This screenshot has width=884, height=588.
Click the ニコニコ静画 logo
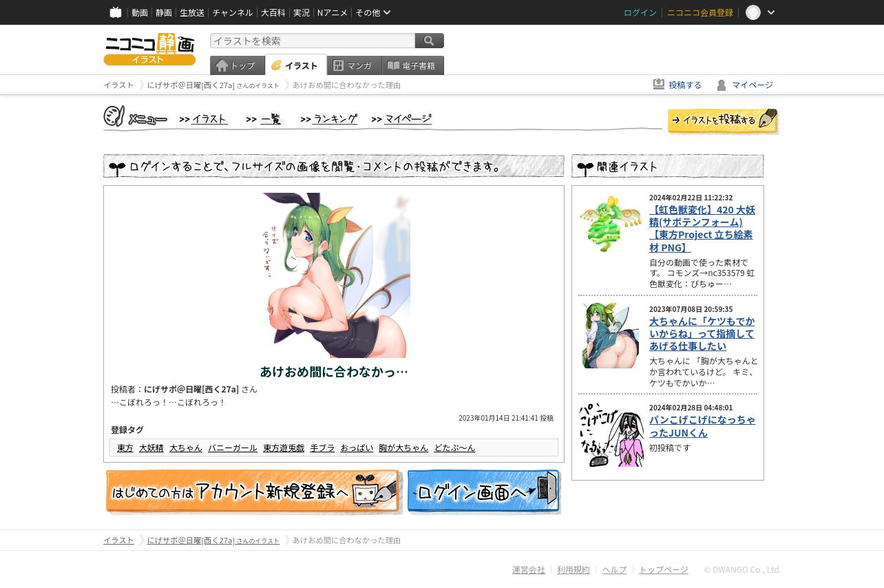pyautogui.click(x=149, y=49)
